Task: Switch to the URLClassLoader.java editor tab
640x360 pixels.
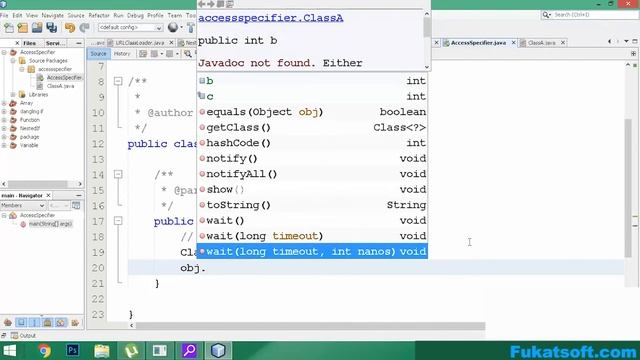Action: tap(140, 42)
